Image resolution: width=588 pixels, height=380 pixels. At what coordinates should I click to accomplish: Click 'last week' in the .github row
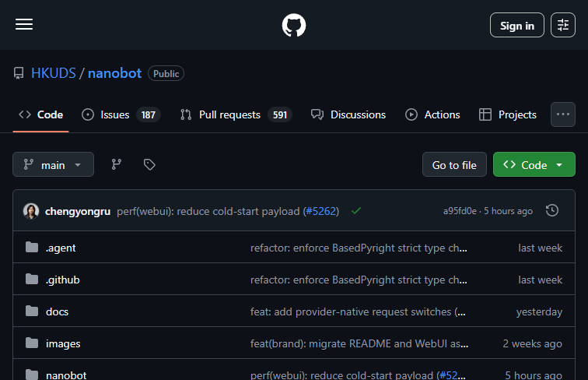pos(540,280)
